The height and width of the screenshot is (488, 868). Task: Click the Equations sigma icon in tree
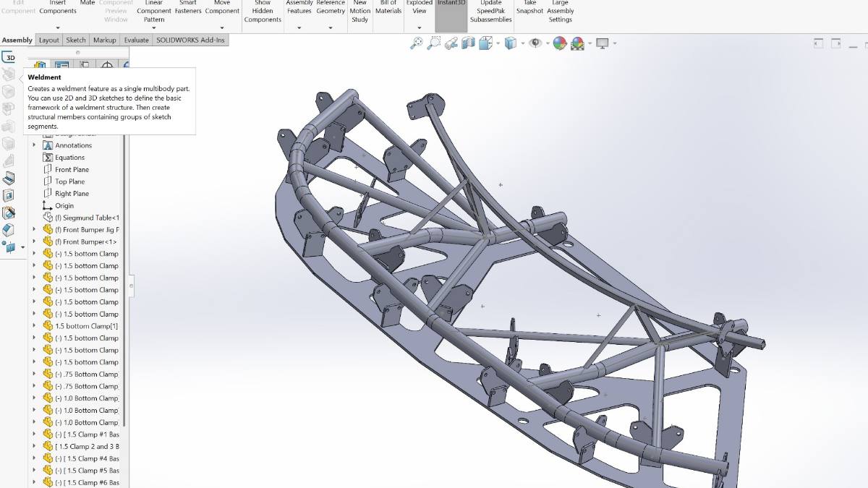(x=48, y=158)
